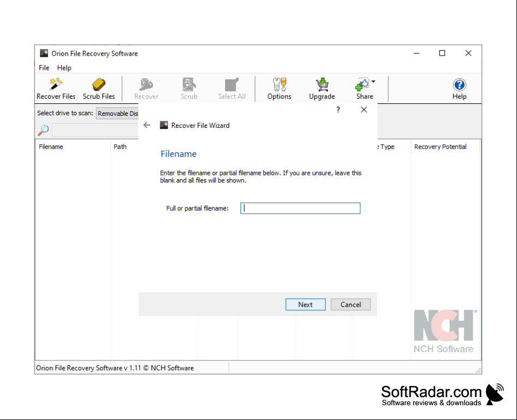This screenshot has width=517, height=420.
Task: Click the Orion app icon in title bar
Action: pos(44,54)
